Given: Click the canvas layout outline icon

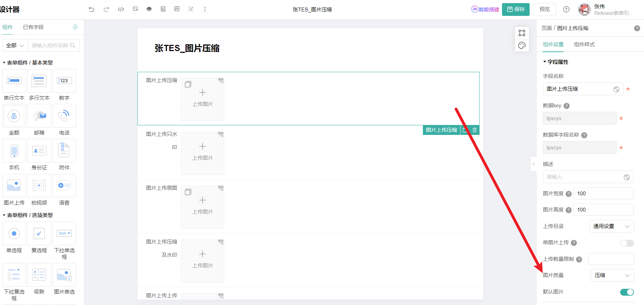Looking at the screenshot, I should pyautogui.click(x=522, y=33).
